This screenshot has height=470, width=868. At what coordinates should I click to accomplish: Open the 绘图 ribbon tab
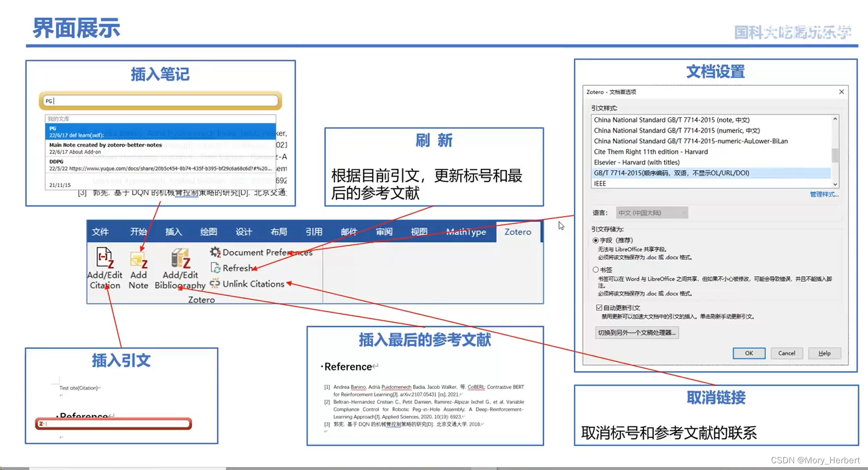208,232
